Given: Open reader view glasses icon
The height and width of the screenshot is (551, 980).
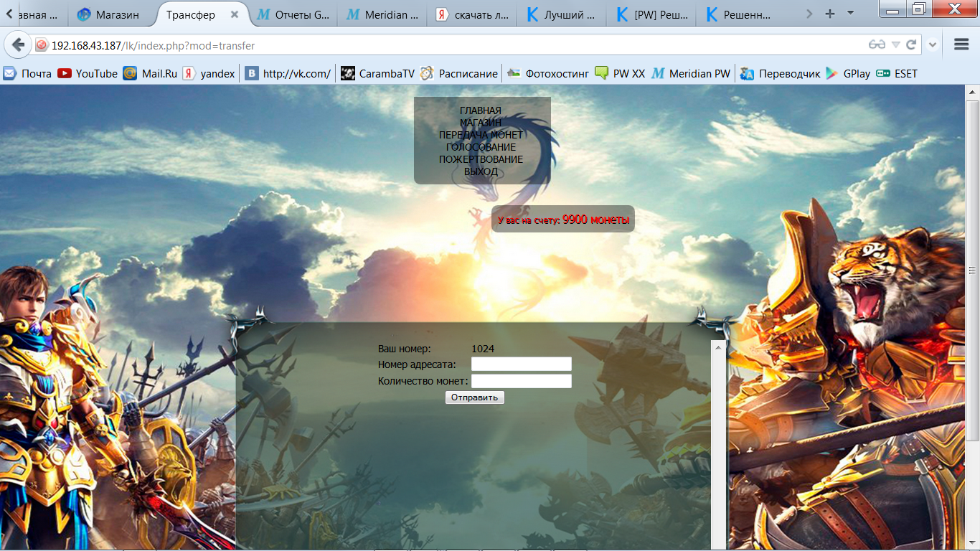Looking at the screenshot, I should point(877,45).
